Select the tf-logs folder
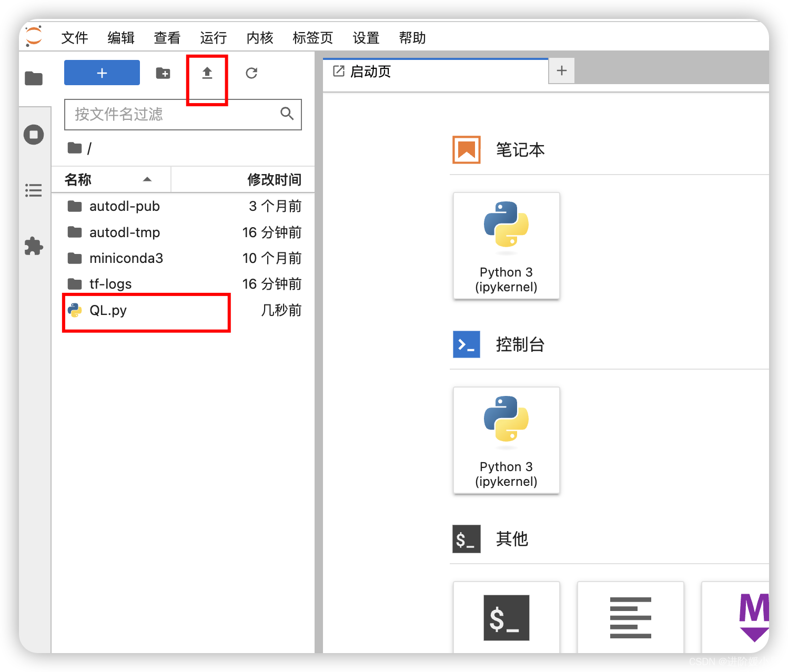Viewport: 788px width, 672px height. (183, 284)
